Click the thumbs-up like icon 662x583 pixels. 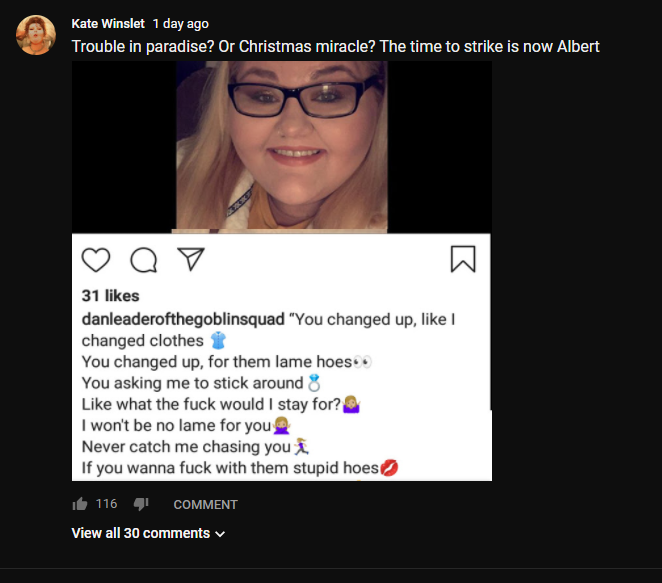(79, 504)
